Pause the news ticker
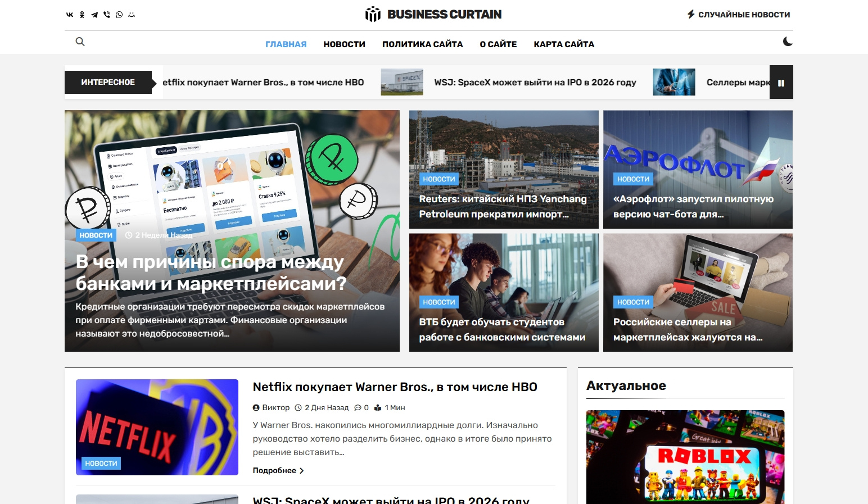868x504 pixels. coord(781,83)
